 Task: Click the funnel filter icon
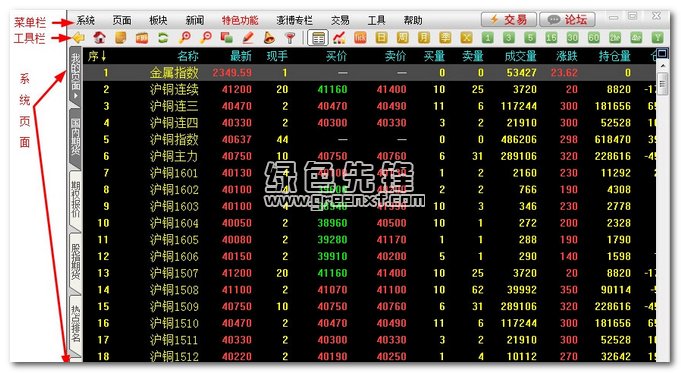point(290,38)
